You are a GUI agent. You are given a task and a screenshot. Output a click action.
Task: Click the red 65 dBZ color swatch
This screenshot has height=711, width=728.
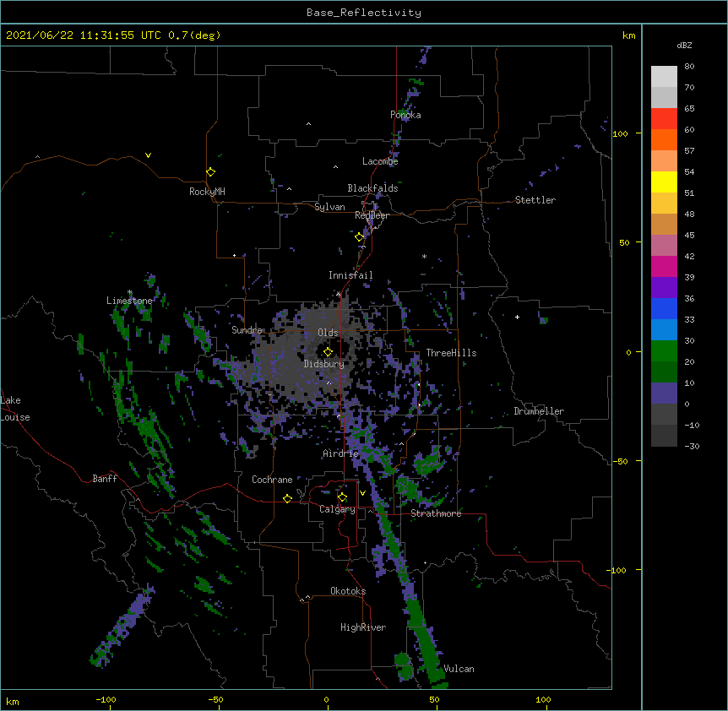[x=664, y=118]
